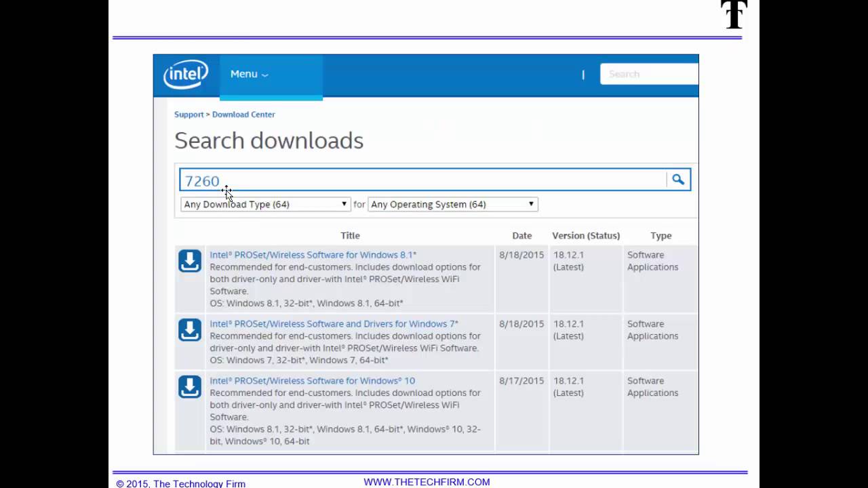Click the Type column header
868x488 pixels.
click(661, 235)
